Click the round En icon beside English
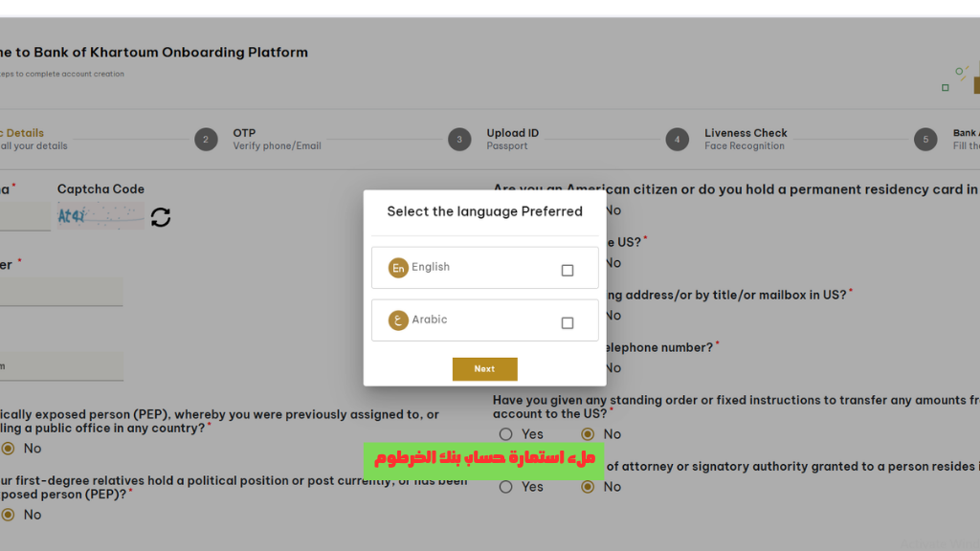The height and width of the screenshot is (551, 980). [x=398, y=268]
